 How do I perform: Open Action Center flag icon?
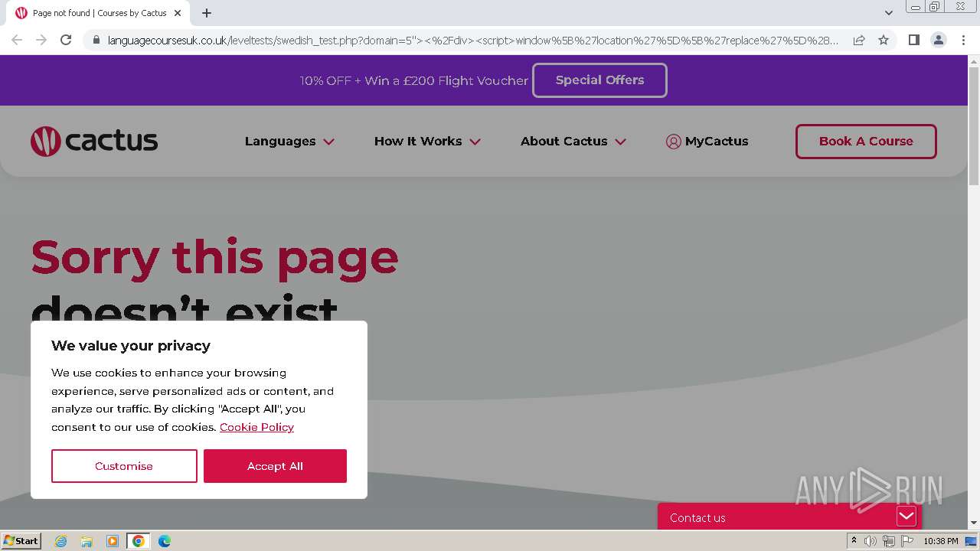pyautogui.click(x=906, y=541)
